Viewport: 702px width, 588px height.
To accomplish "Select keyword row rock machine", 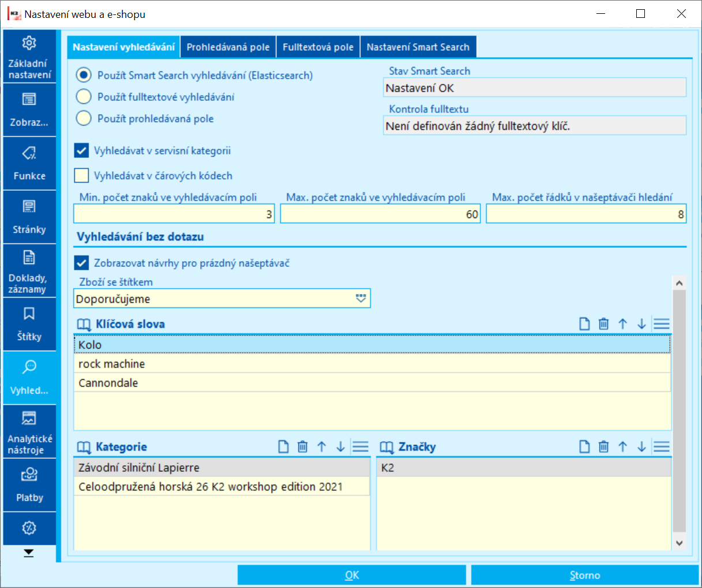I will pyautogui.click(x=372, y=364).
